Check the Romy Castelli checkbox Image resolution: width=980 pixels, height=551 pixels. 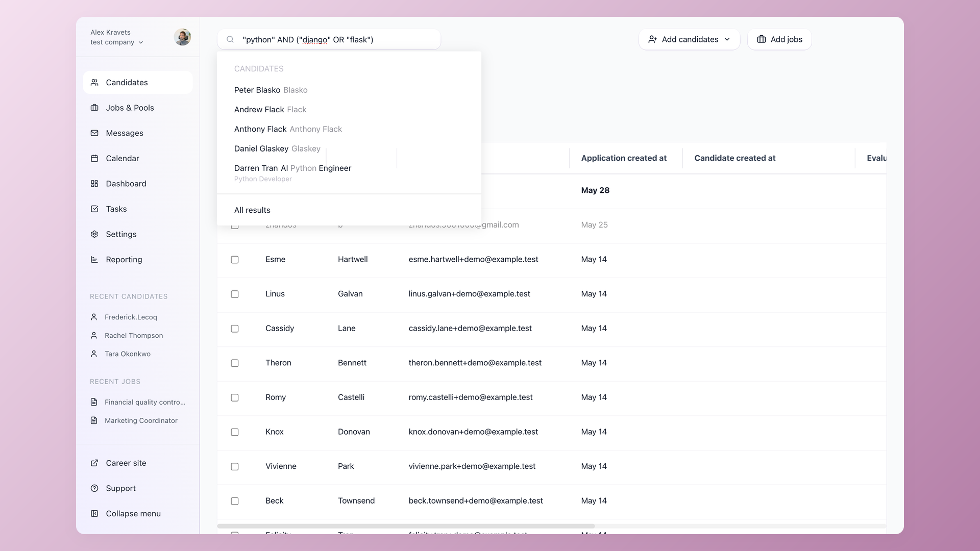235,397
